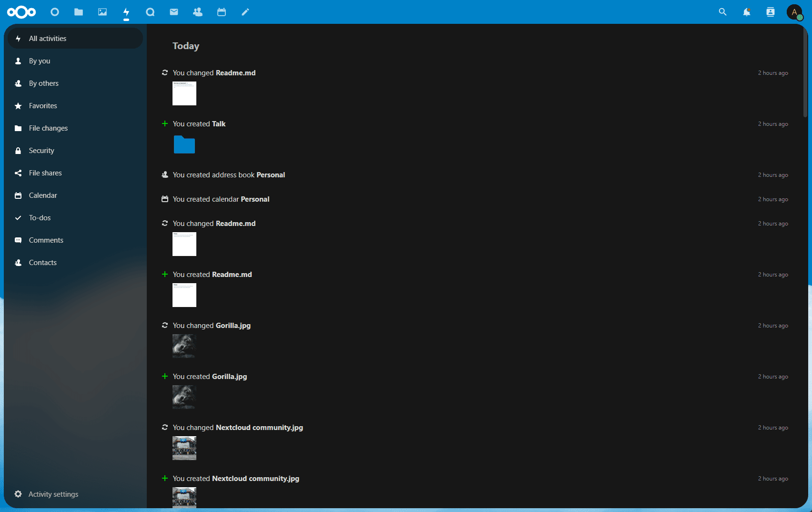Select All activities filter
812x512 pixels.
pyautogui.click(x=75, y=38)
